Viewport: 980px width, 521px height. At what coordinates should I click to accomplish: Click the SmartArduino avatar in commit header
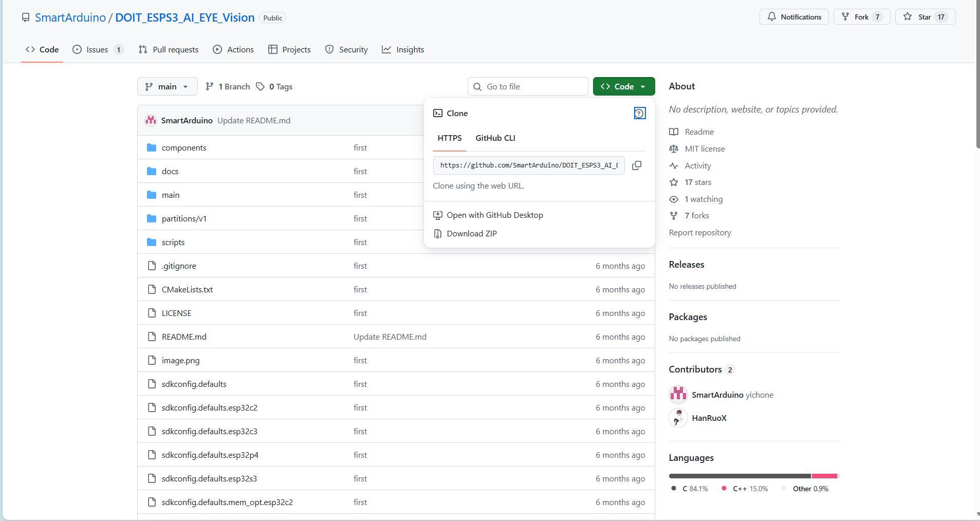tap(151, 120)
